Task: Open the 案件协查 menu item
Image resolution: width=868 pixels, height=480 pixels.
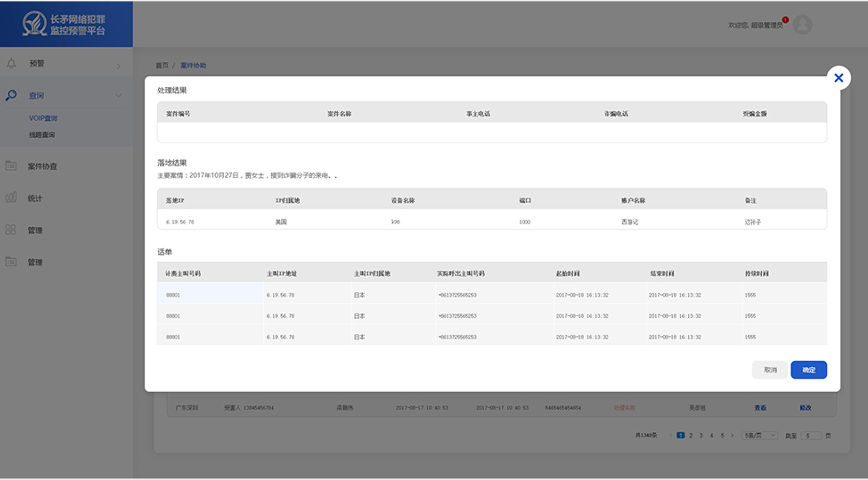Action: tap(42, 166)
